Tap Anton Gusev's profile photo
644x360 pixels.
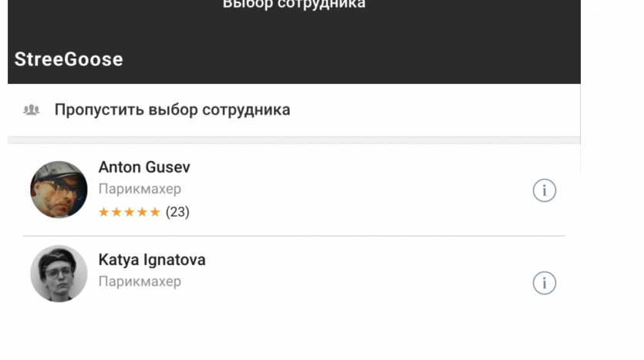59,190
